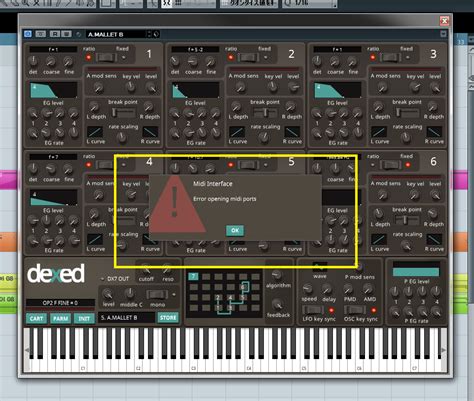
Task: Click operator 4 EG level envelope display
Action: pos(54,198)
